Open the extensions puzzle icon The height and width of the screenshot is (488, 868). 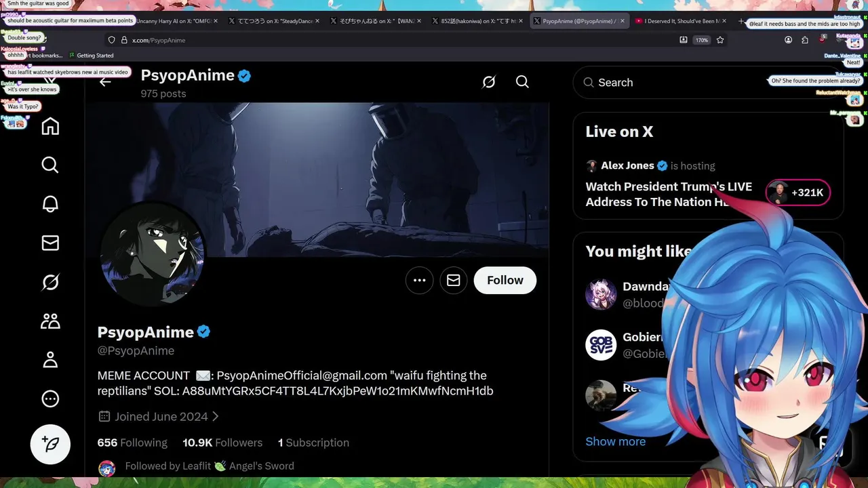coord(805,40)
